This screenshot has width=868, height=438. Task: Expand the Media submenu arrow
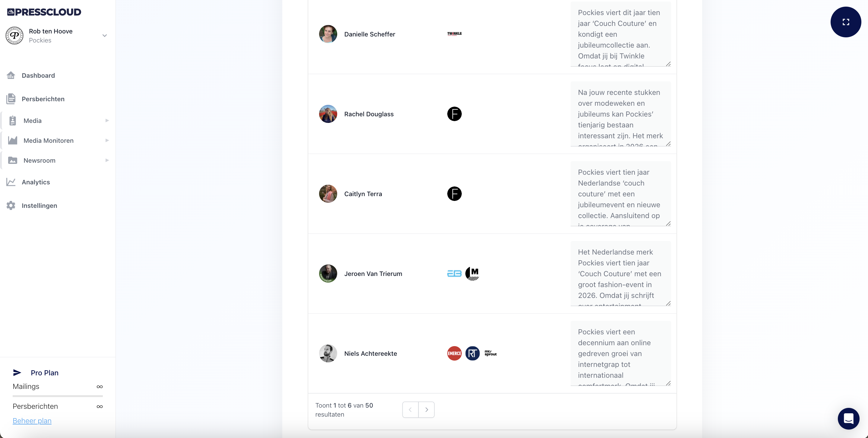point(107,120)
